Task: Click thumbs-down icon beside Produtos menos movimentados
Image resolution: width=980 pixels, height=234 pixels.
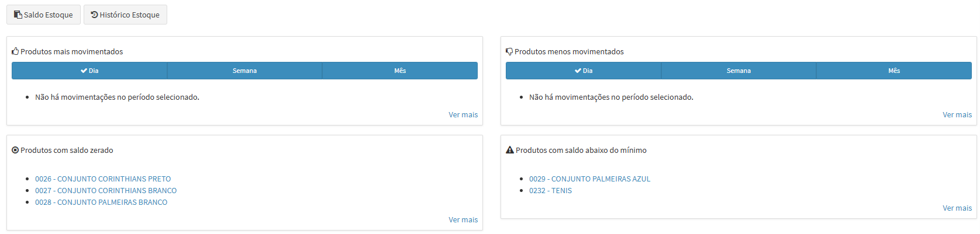Action: pos(509,51)
